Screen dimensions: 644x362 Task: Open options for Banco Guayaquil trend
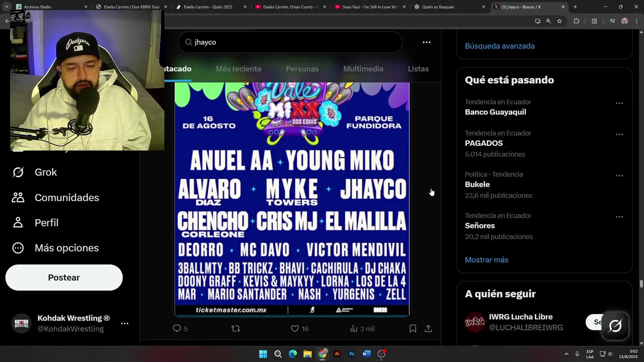(x=619, y=103)
